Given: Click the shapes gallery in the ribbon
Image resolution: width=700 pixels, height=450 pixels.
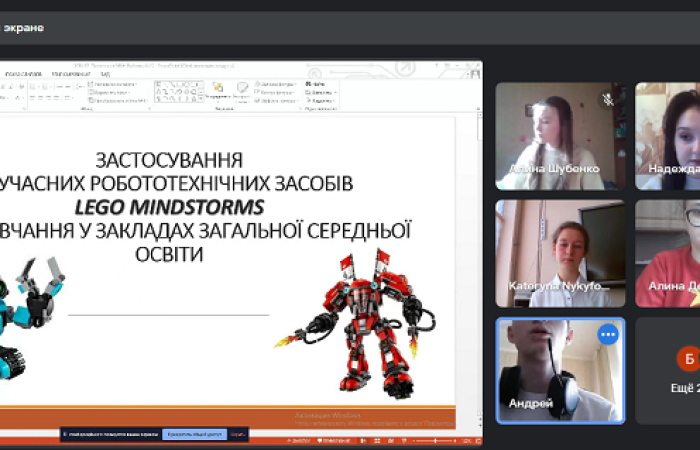Looking at the screenshot, I should (178, 92).
